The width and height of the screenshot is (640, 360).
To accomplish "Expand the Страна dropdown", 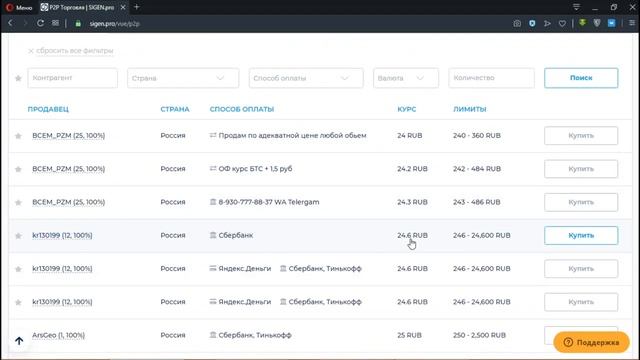I will 183,78.
